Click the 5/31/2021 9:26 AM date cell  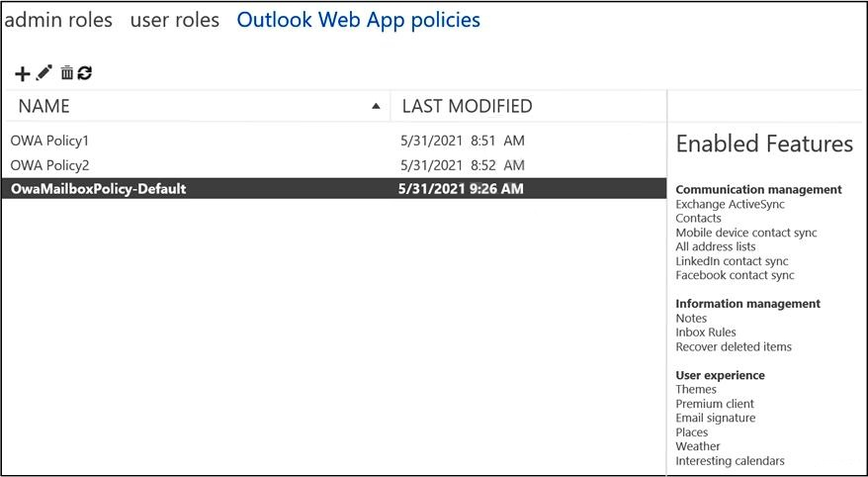461,189
